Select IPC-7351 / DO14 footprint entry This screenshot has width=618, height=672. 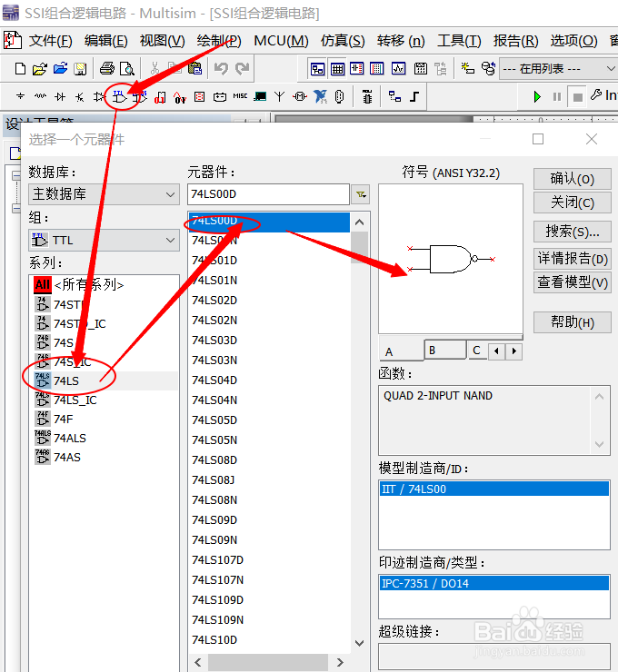click(494, 583)
